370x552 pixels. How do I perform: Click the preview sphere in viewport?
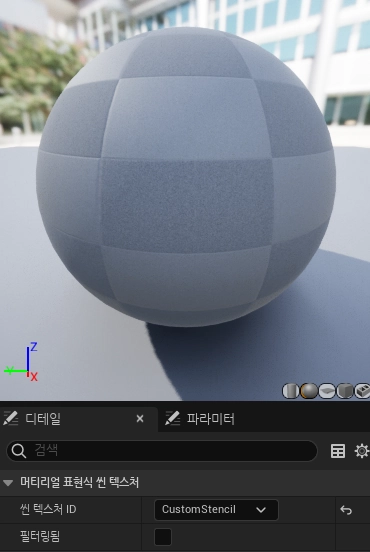[x=186, y=177]
